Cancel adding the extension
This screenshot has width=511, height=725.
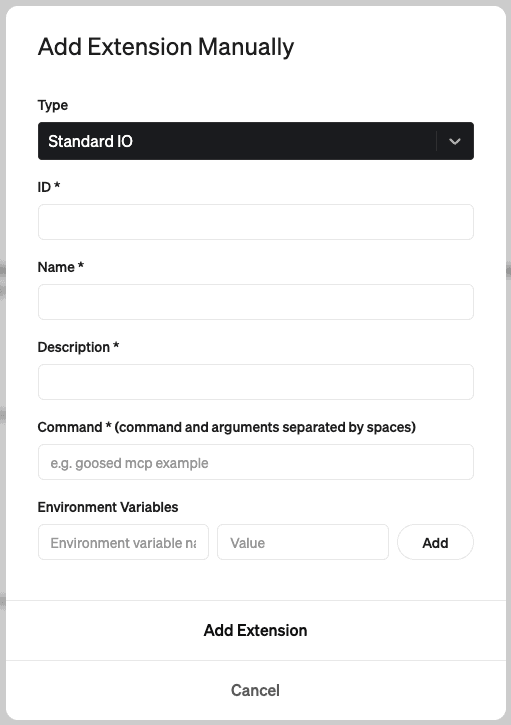point(256,690)
